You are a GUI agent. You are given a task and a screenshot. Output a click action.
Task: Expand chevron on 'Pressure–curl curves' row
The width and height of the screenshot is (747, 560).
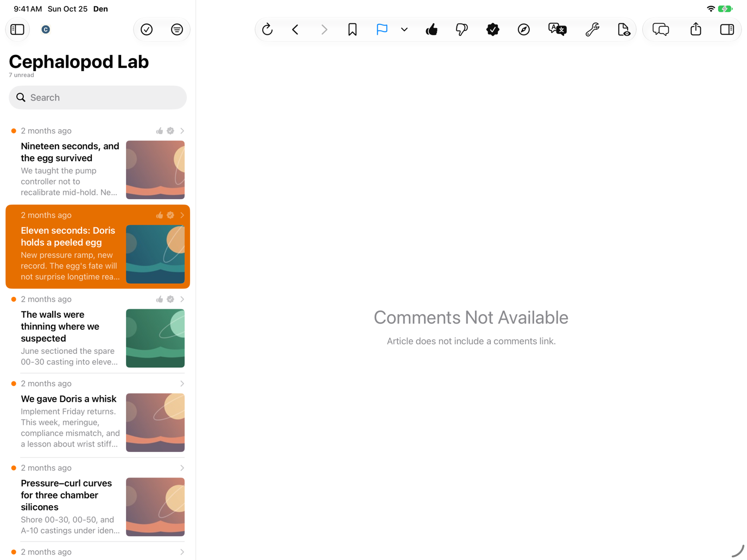[182, 468]
